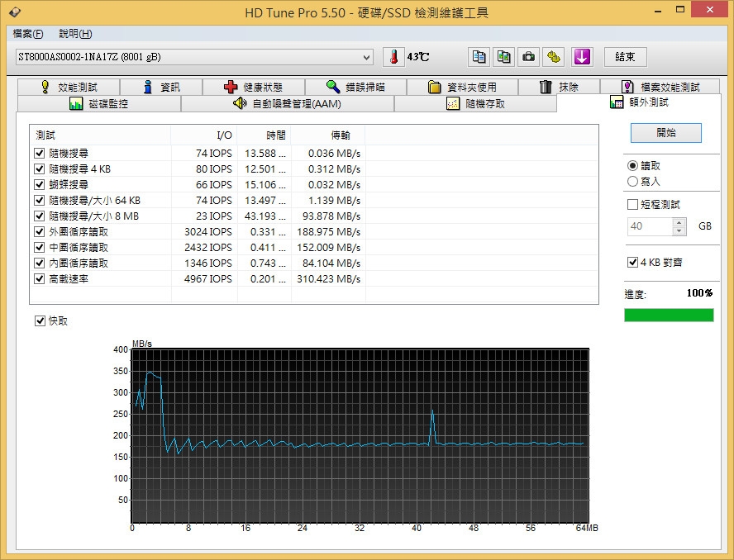Switch to the 隨機存取 random access tab
734x560 pixels.
(x=475, y=103)
